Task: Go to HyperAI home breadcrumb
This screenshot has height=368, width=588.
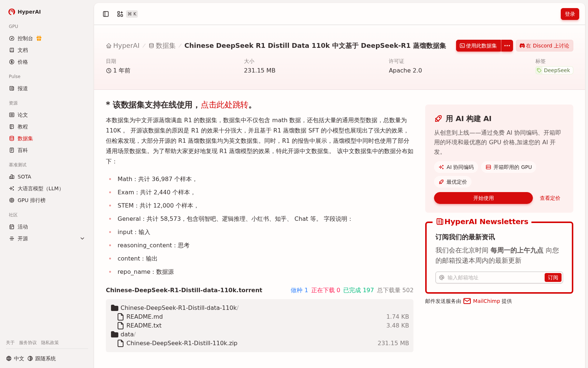Action: point(123,46)
